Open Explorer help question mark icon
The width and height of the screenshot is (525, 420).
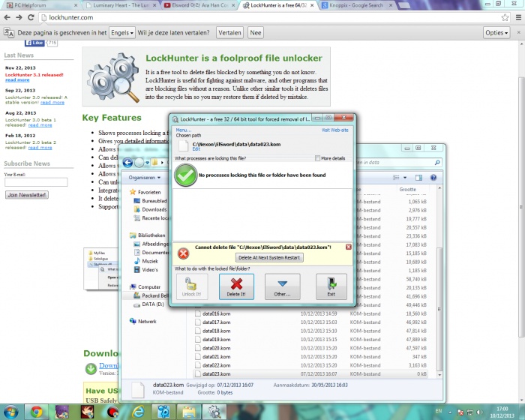(x=433, y=178)
